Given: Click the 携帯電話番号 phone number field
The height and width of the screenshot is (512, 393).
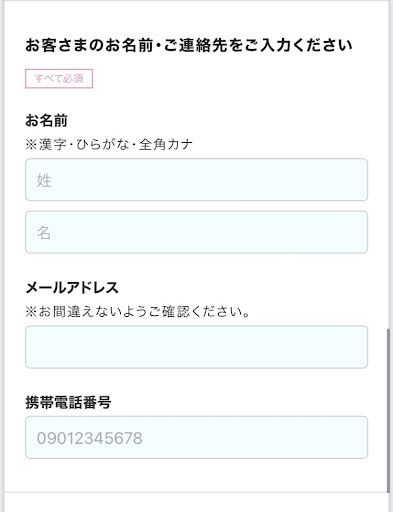Looking at the screenshot, I should (x=196, y=437).
